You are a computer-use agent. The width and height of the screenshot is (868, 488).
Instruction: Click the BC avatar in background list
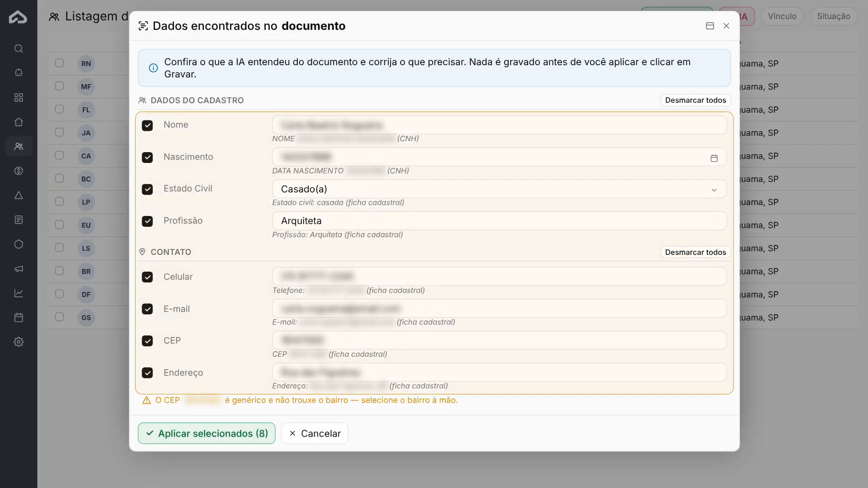pyautogui.click(x=86, y=179)
